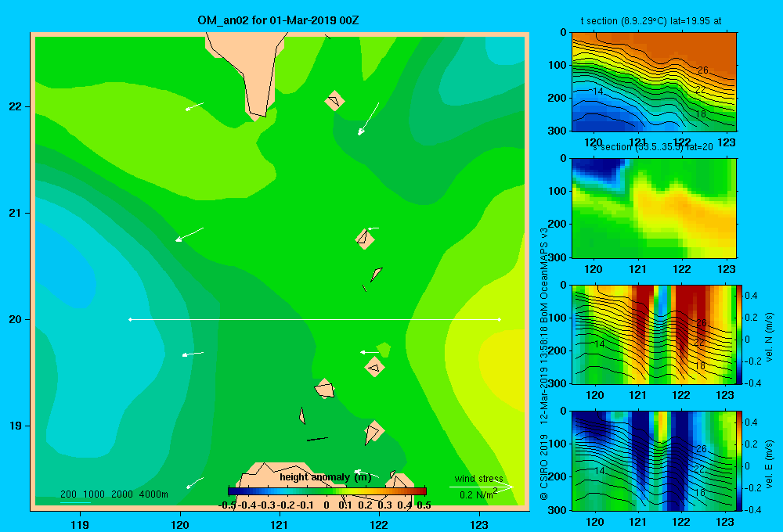Click contour label 14 in temperature section

click(x=597, y=92)
